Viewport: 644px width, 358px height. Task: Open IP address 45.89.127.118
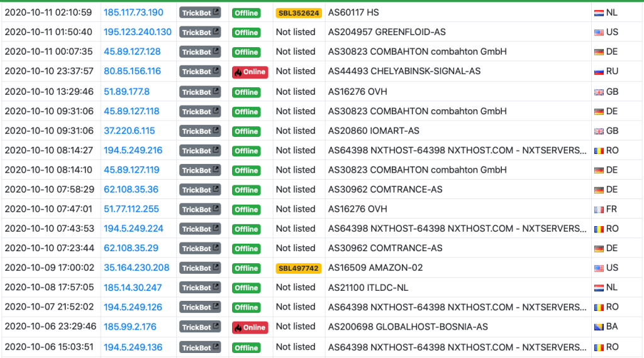(x=131, y=112)
